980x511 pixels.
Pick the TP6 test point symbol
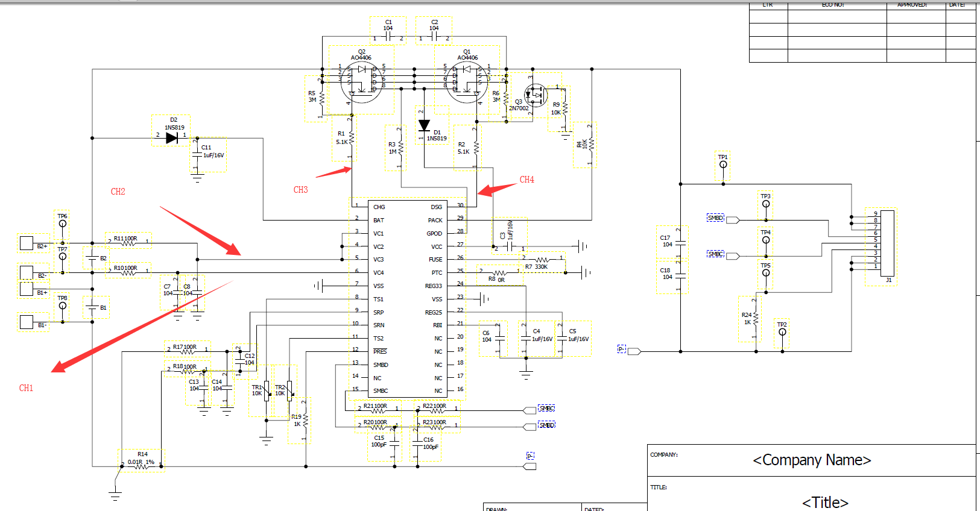pos(63,224)
